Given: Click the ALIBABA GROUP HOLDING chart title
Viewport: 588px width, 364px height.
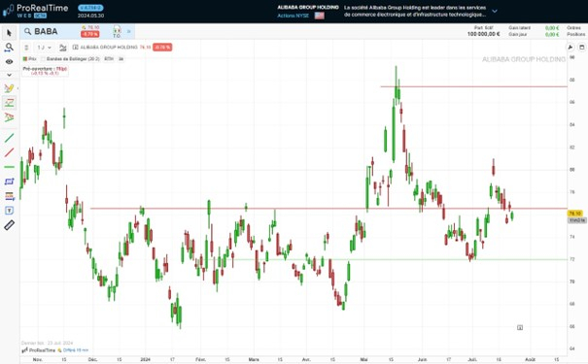Looking at the screenshot, I should click(109, 48).
